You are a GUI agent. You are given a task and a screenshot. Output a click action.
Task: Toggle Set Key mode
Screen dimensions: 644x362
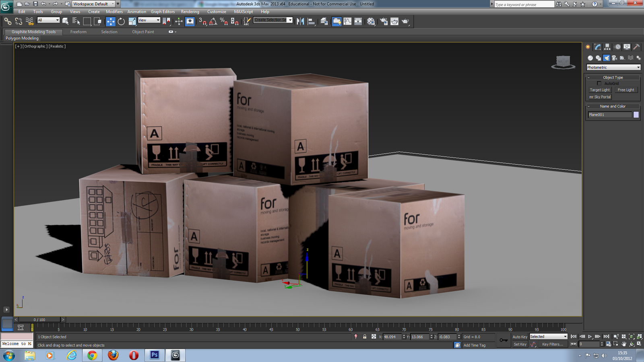click(x=520, y=344)
